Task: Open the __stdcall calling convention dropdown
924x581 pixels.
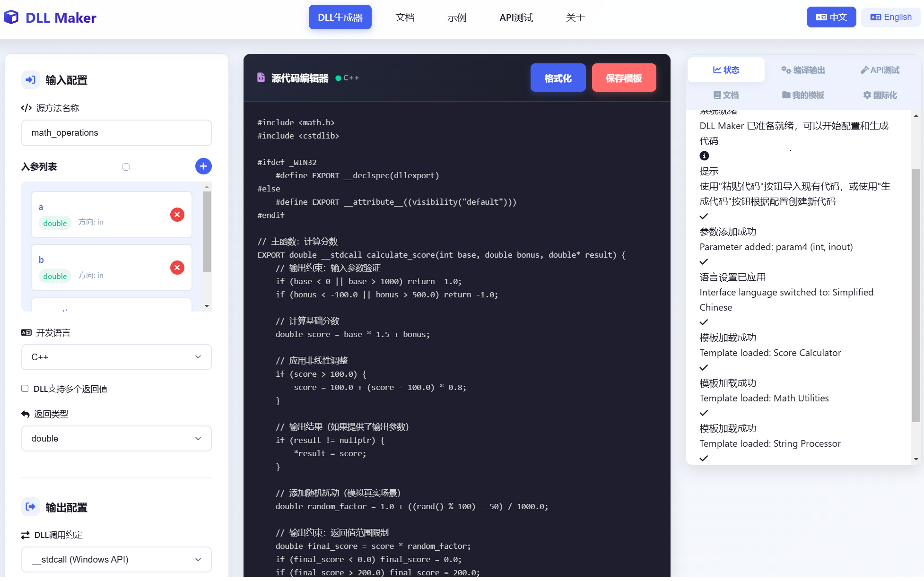Action: click(x=116, y=560)
